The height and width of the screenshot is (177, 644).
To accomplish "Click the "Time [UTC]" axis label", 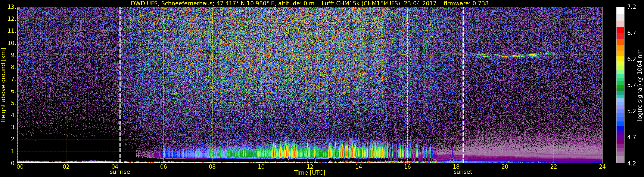I will 309,173.
